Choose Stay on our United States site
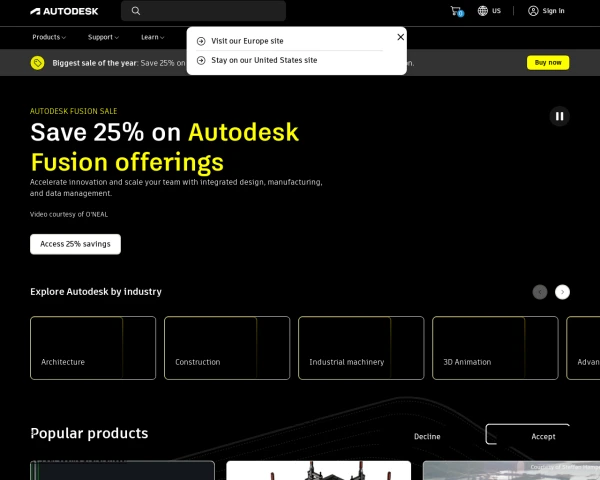Image resolution: width=600 pixels, height=480 pixels. (x=264, y=60)
